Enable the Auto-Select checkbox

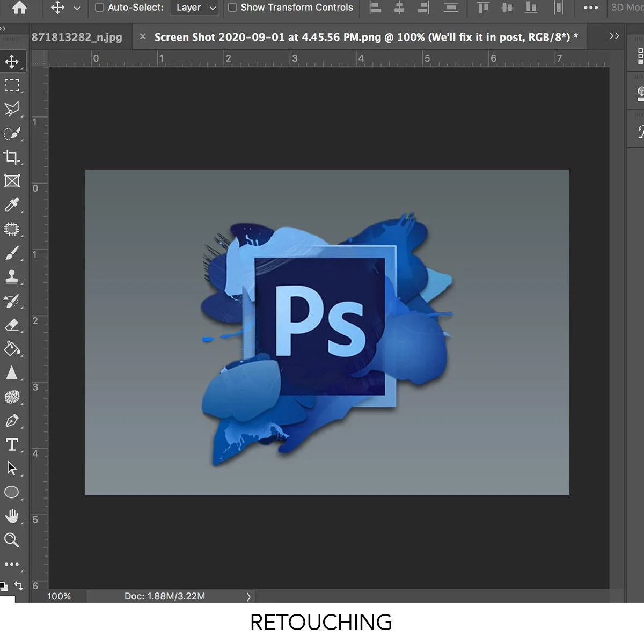coord(99,8)
